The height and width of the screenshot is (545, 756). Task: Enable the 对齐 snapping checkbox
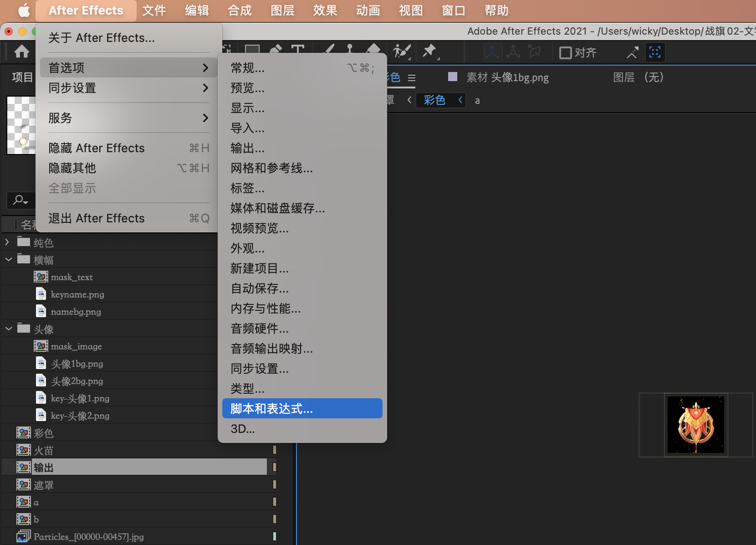point(566,53)
